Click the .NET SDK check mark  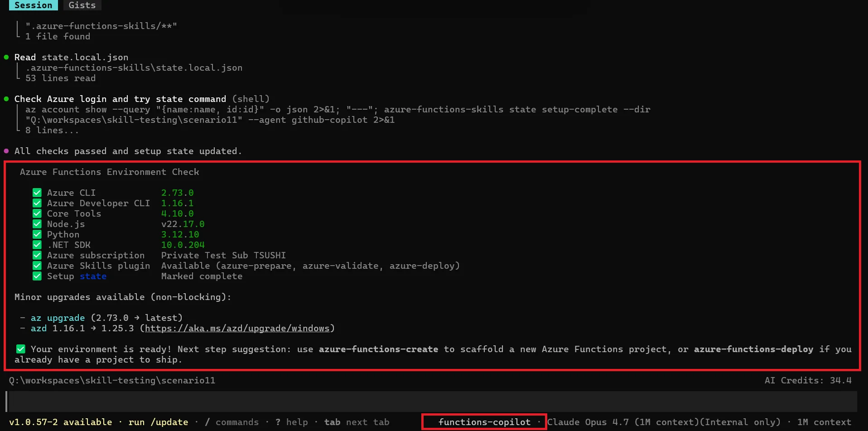(37, 245)
